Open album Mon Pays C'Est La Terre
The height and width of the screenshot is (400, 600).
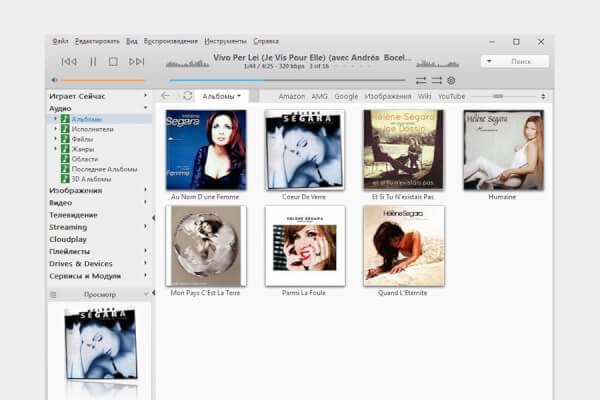click(206, 246)
